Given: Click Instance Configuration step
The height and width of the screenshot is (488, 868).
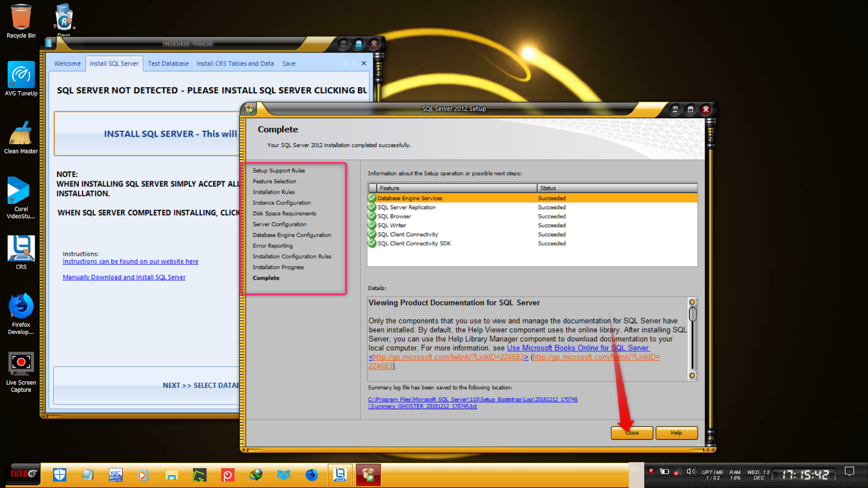Looking at the screenshot, I should pyautogui.click(x=282, y=203).
